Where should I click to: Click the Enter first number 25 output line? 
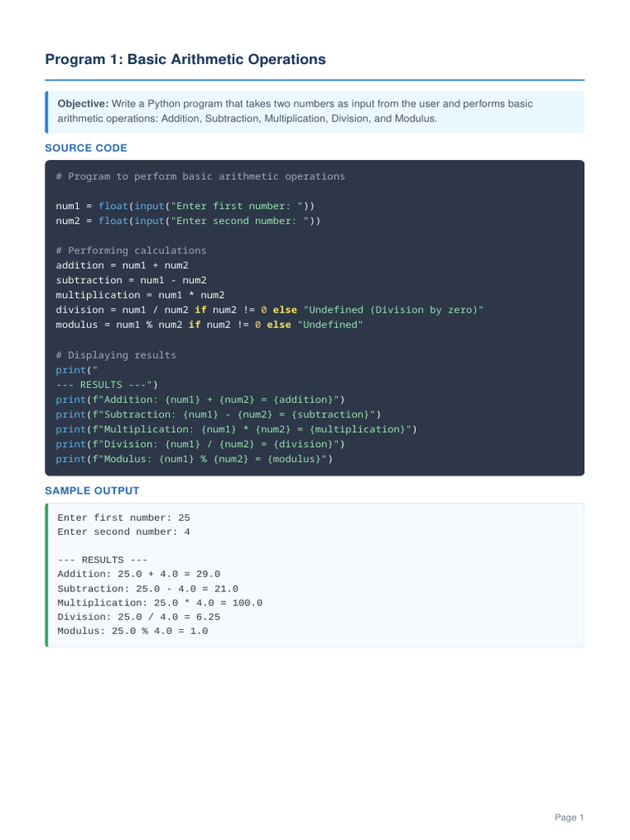[x=124, y=518]
